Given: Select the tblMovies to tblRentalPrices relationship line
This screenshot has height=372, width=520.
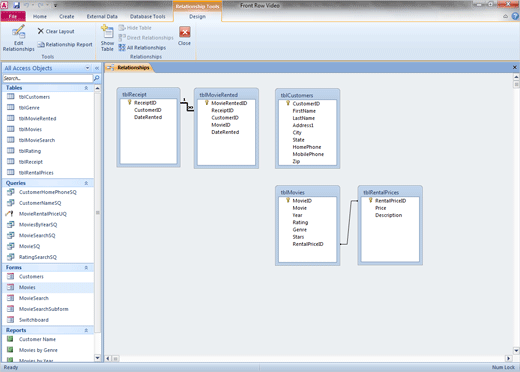Looking at the screenshot, I should point(349,222).
